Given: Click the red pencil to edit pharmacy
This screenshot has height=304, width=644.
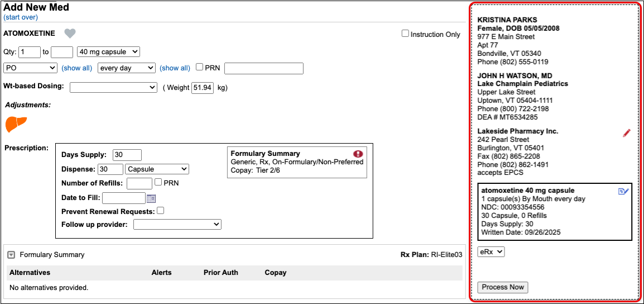Looking at the screenshot, I should pos(626,133).
